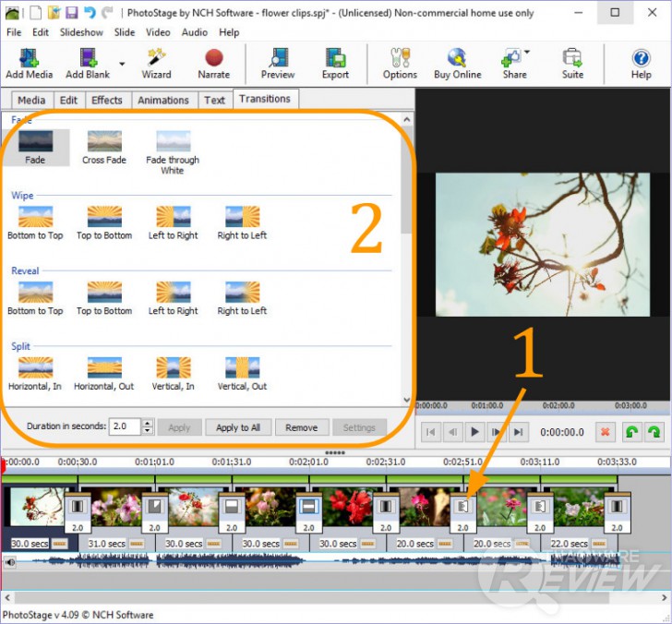The image size is (672, 624).
Task: Click Go to Start playback button
Action: point(431,432)
